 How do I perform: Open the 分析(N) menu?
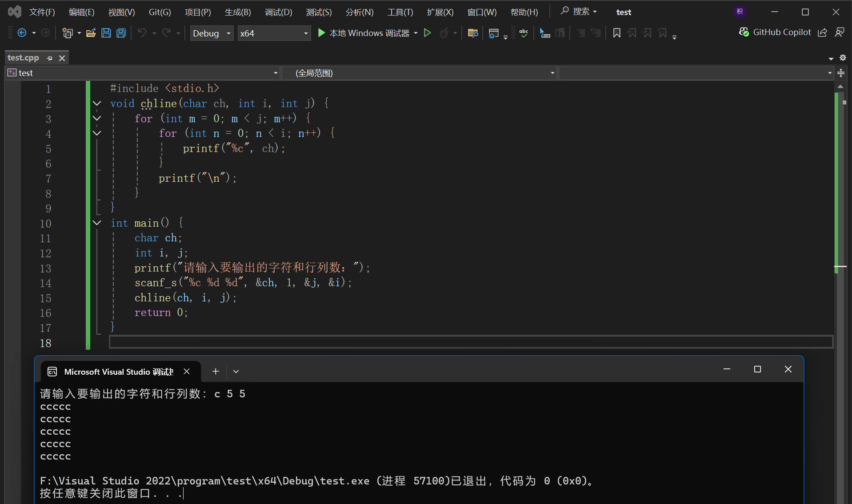(x=360, y=12)
